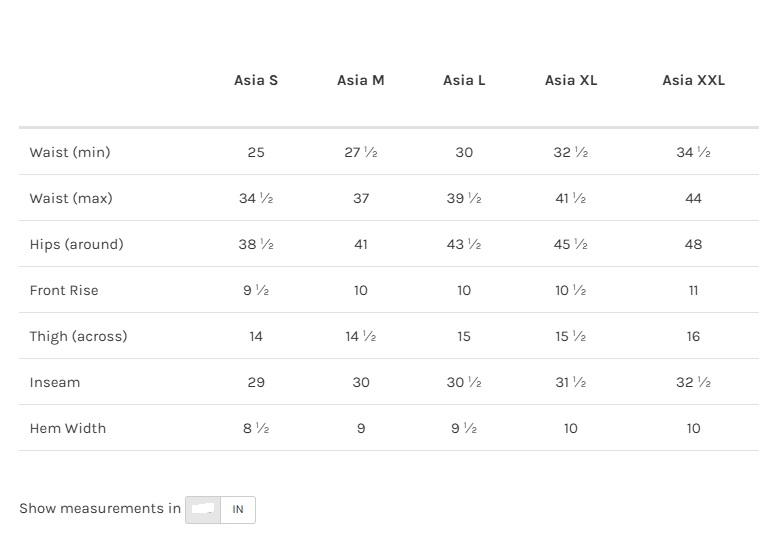The height and width of the screenshot is (556, 779).
Task: Click the Asia XL size header
Action: (x=571, y=80)
